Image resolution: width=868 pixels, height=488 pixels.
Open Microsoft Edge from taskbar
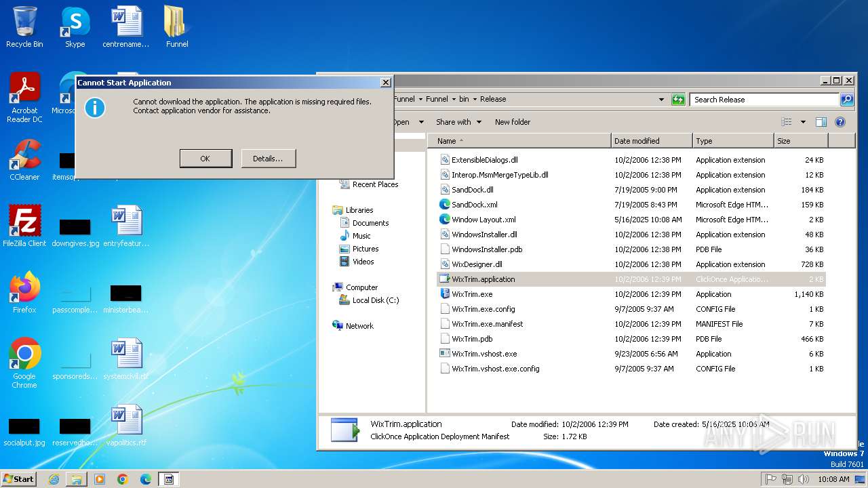click(x=145, y=479)
